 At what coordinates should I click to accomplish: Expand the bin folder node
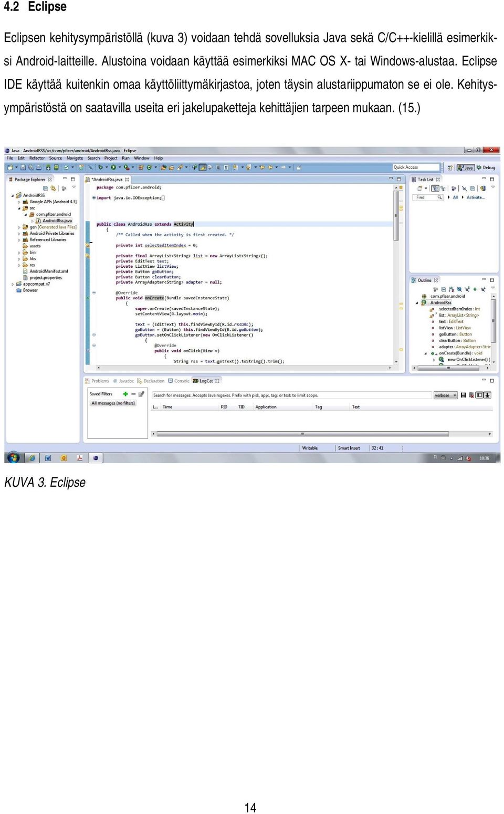(x=19, y=253)
